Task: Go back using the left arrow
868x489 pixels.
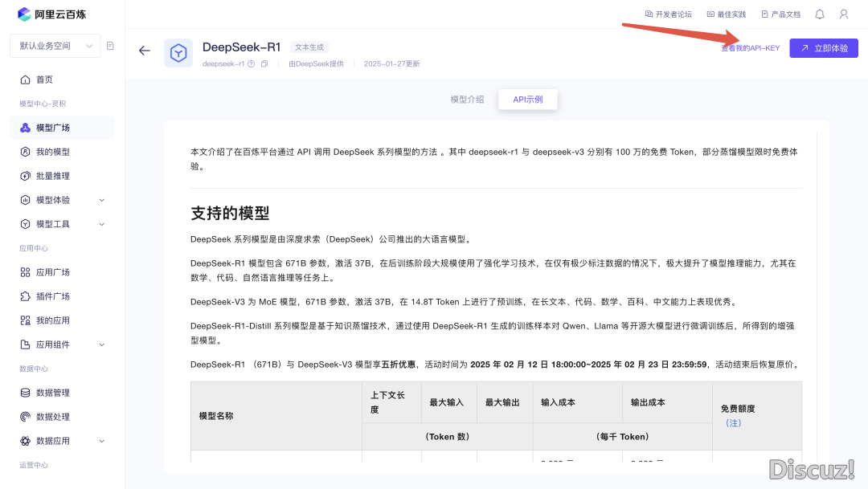Action: click(145, 51)
